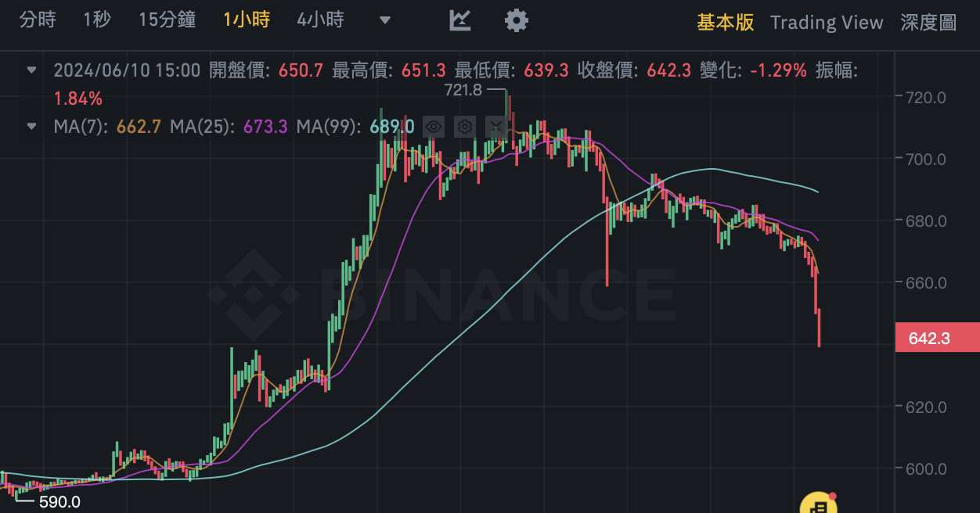Select the 分時 interval
This screenshot has height=513, width=980.
(x=38, y=20)
